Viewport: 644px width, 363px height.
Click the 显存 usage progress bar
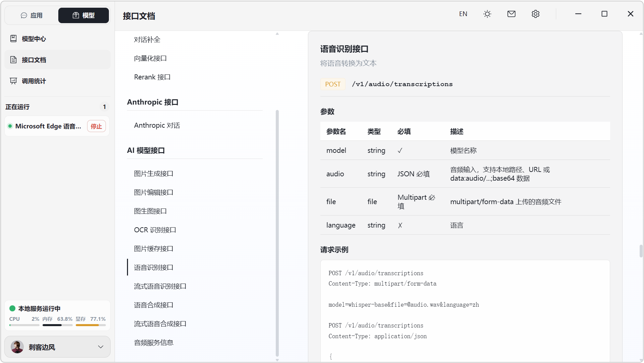[91, 325]
